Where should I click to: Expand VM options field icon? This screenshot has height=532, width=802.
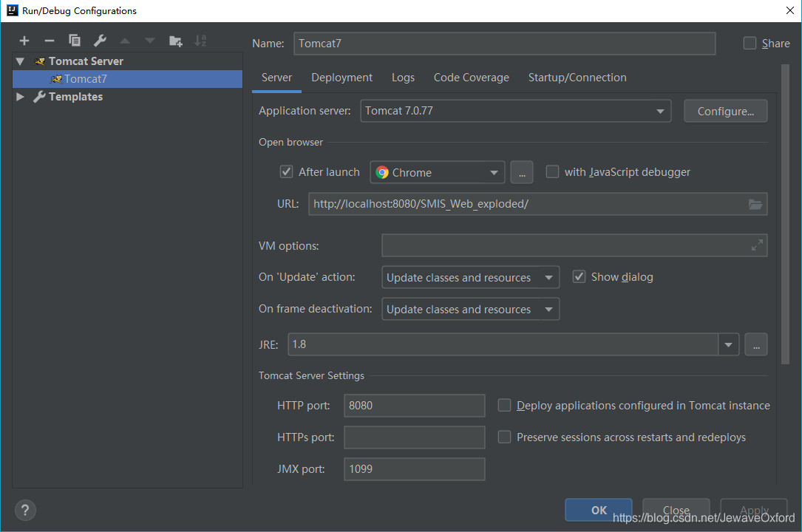(x=757, y=245)
